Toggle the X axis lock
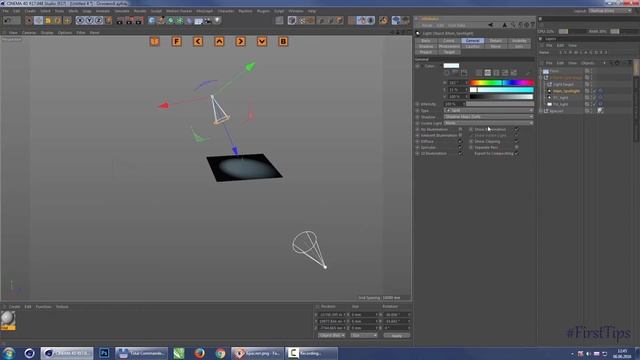 [80, 20]
